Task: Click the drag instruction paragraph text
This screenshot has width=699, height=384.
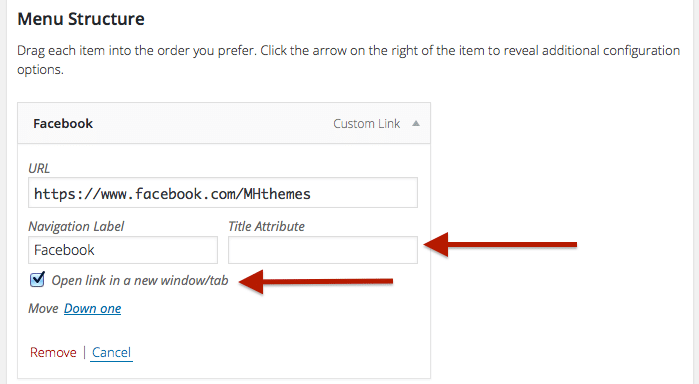Action: click(x=349, y=60)
